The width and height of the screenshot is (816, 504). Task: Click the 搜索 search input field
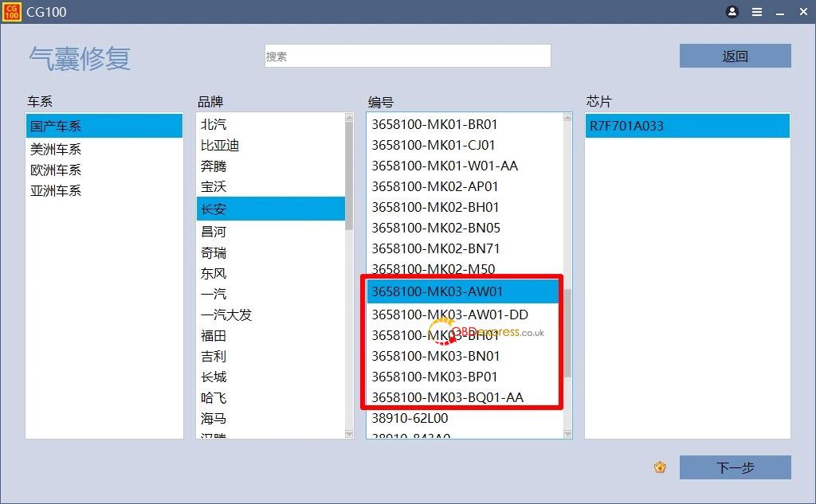(x=407, y=56)
